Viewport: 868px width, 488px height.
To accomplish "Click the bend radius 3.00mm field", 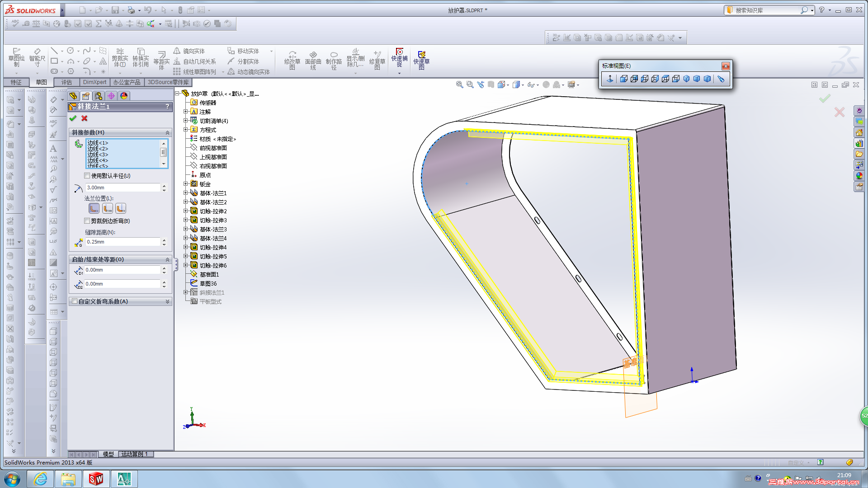I will point(122,188).
